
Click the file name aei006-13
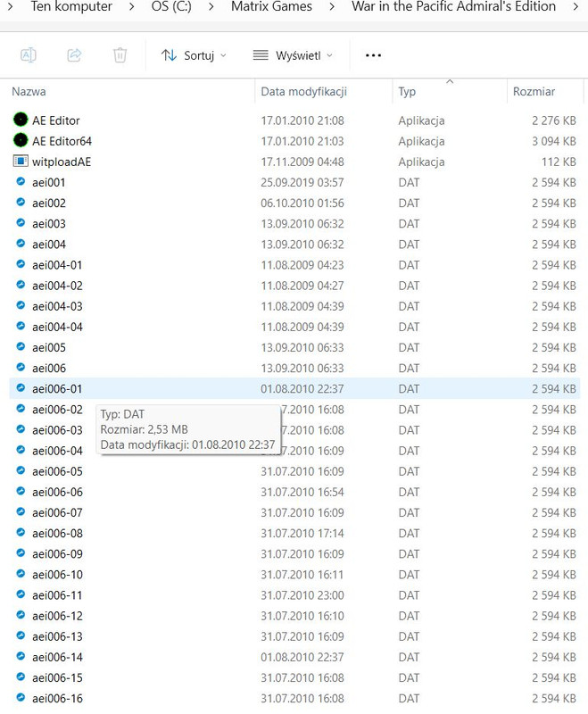[57, 636]
